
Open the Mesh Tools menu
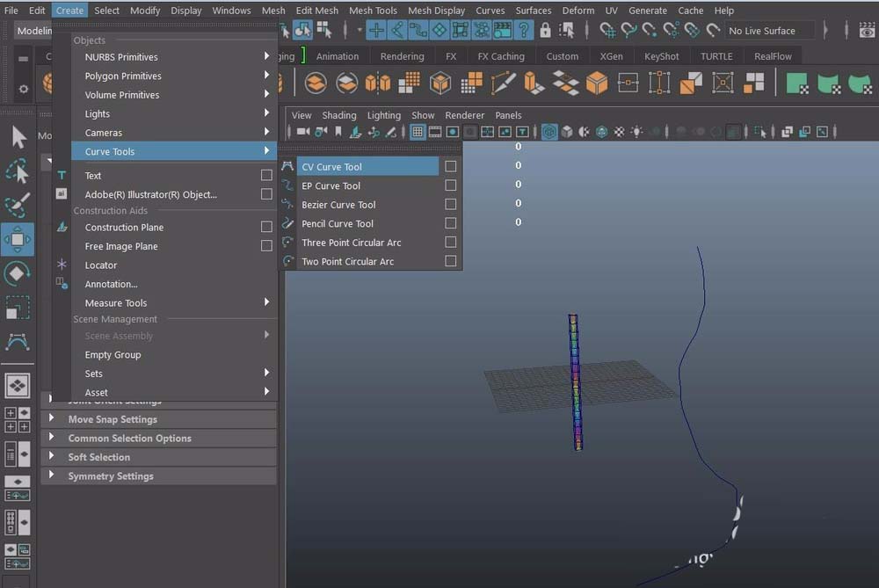point(373,11)
